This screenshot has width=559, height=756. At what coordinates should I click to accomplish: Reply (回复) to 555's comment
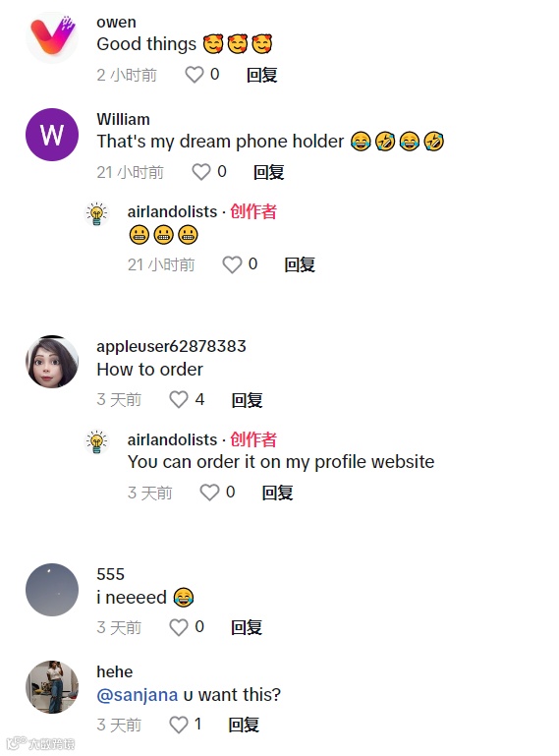247,627
